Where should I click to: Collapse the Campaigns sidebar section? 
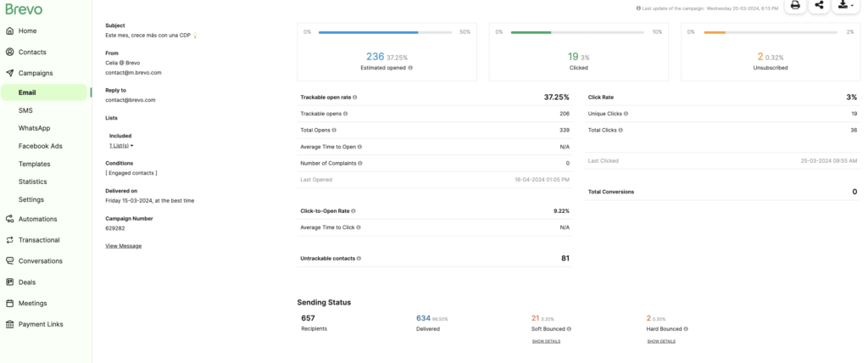coord(35,73)
